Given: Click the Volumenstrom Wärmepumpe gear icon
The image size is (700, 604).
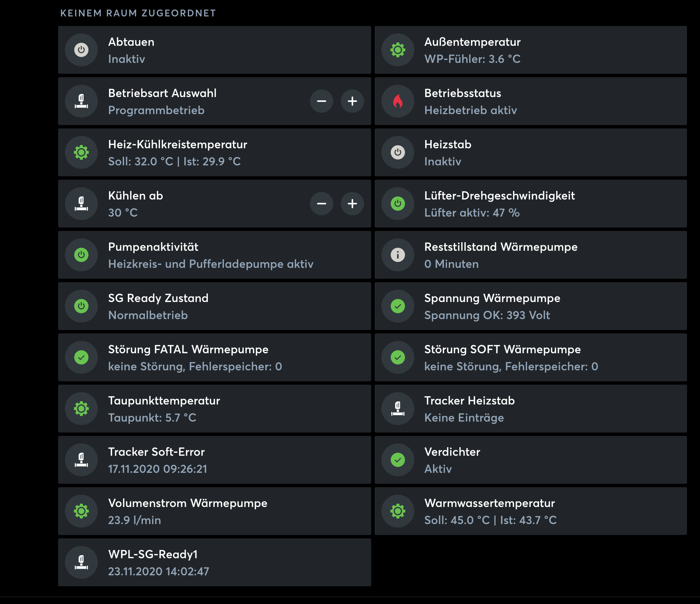Looking at the screenshot, I should click(x=81, y=511).
